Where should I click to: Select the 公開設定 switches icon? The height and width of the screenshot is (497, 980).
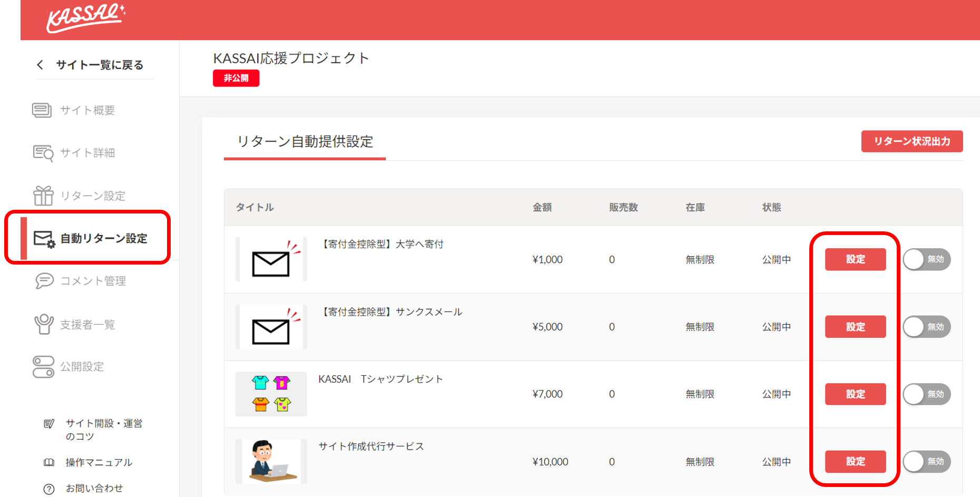pos(43,367)
